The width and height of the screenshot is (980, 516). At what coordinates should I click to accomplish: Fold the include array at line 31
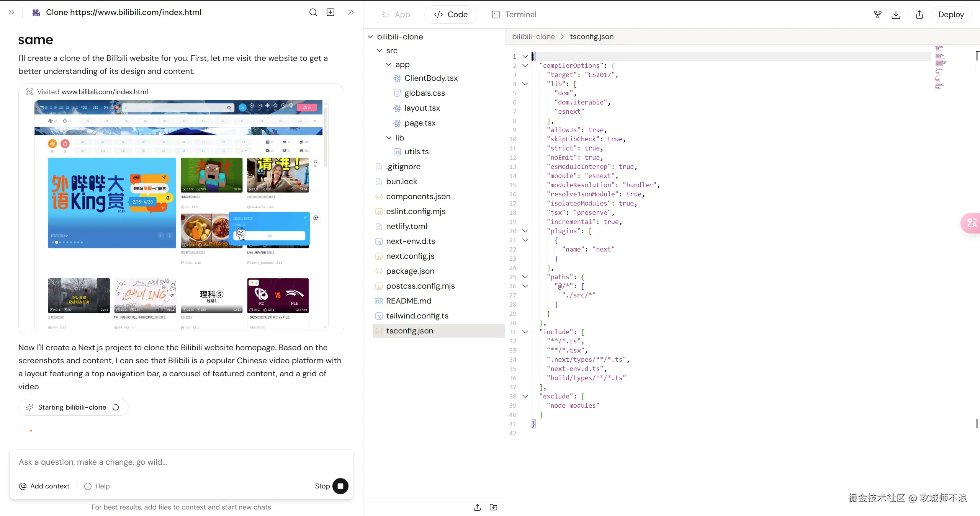pos(525,332)
